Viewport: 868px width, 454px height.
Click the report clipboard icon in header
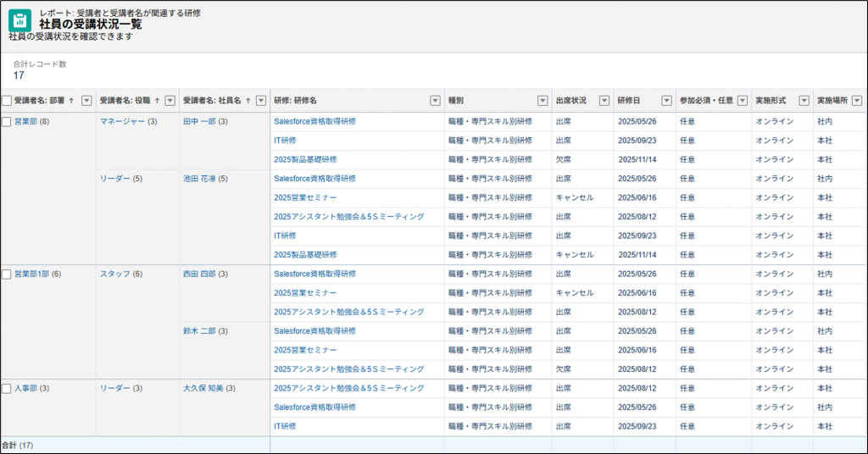pyautogui.click(x=20, y=23)
